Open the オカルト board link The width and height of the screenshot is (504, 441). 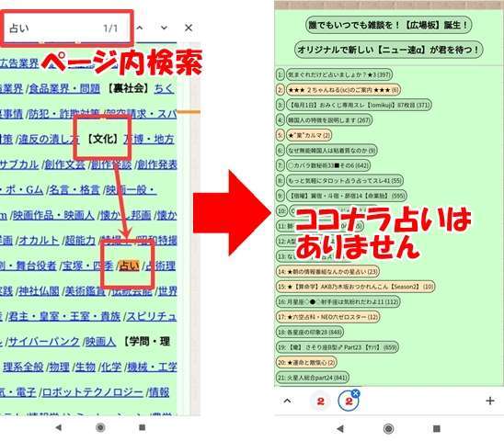(39, 241)
